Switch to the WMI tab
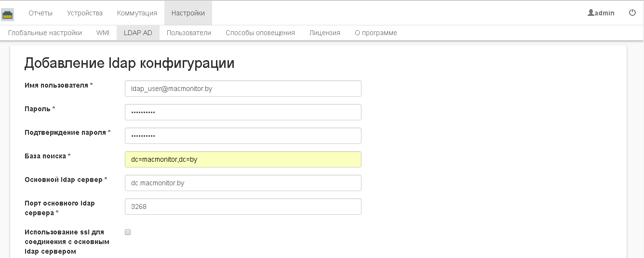This screenshot has height=258, width=644. click(103, 33)
